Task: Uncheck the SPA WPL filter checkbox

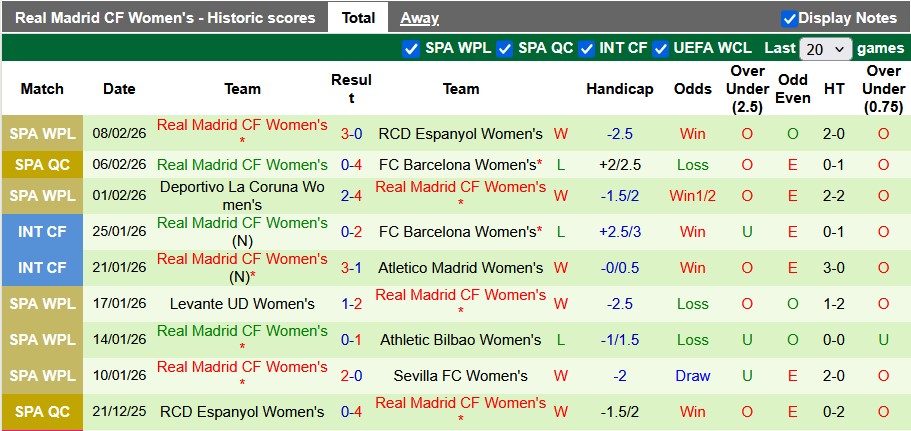Action: click(410, 48)
